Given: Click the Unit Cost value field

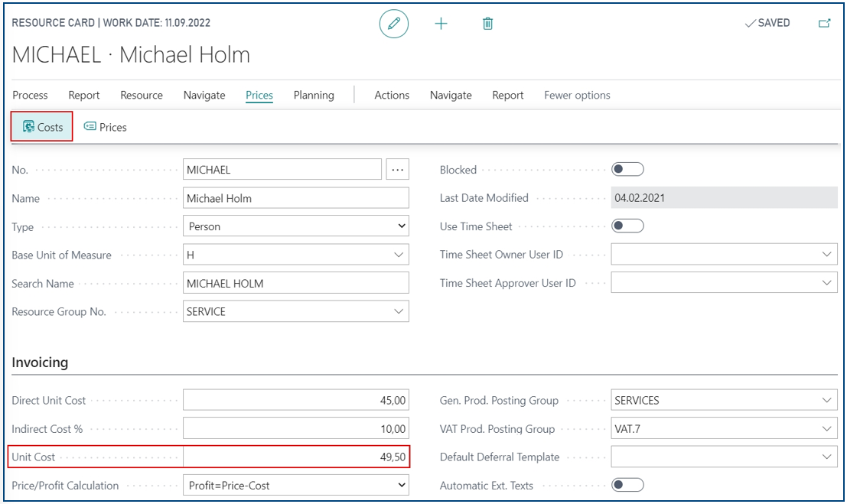Looking at the screenshot, I should pos(296,457).
